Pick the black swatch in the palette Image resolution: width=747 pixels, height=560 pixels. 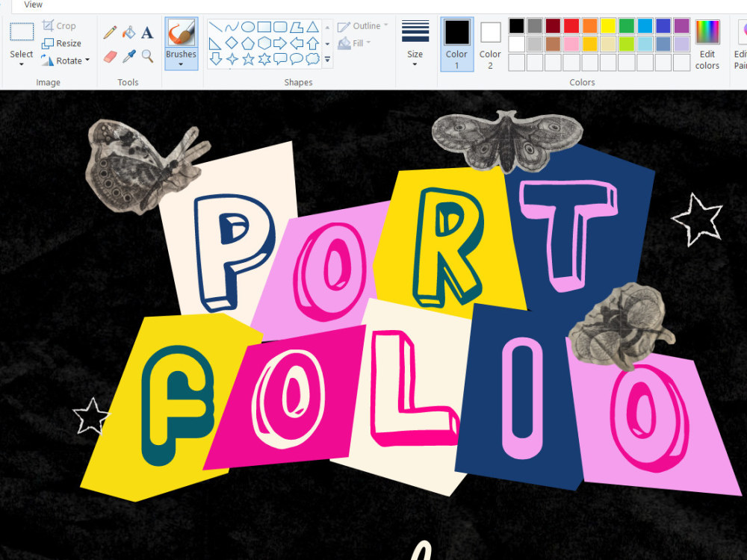(x=516, y=25)
